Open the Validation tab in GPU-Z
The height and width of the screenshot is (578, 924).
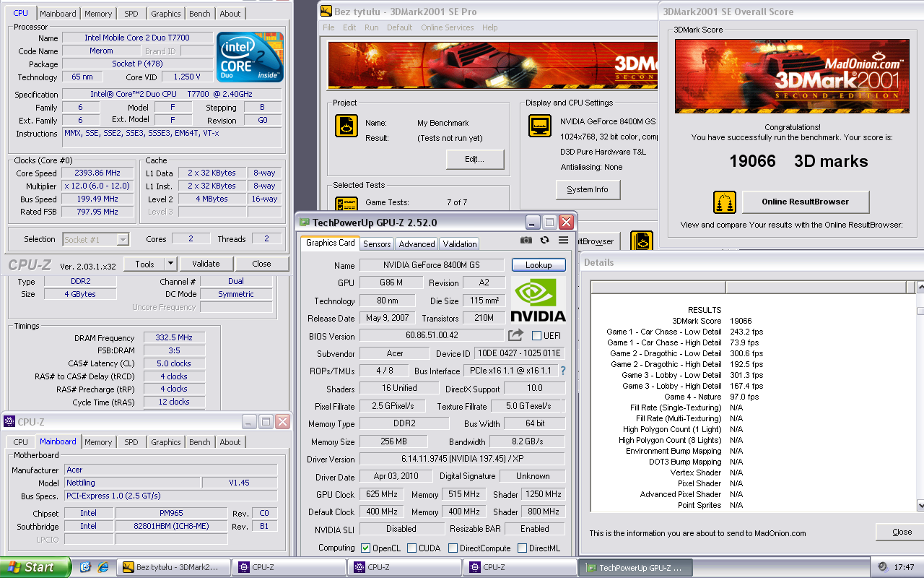tap(459, 243)
